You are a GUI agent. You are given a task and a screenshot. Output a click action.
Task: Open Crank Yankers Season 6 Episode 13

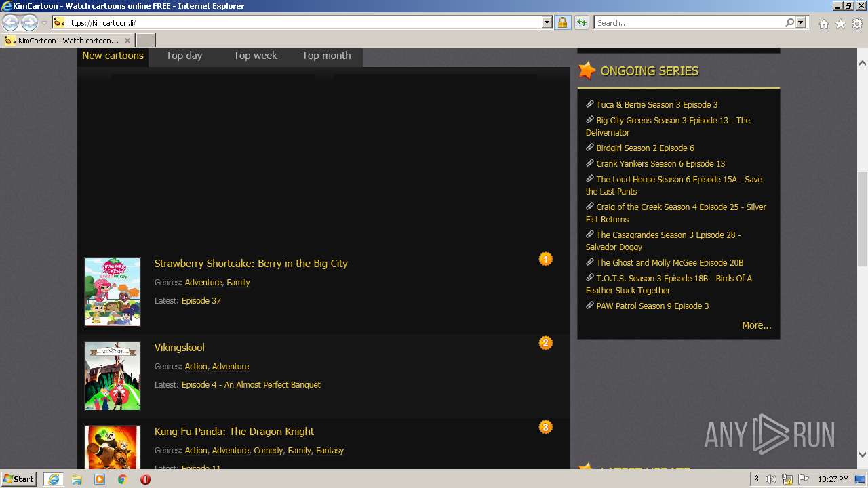pyautogui.click(x=660, y=164)
